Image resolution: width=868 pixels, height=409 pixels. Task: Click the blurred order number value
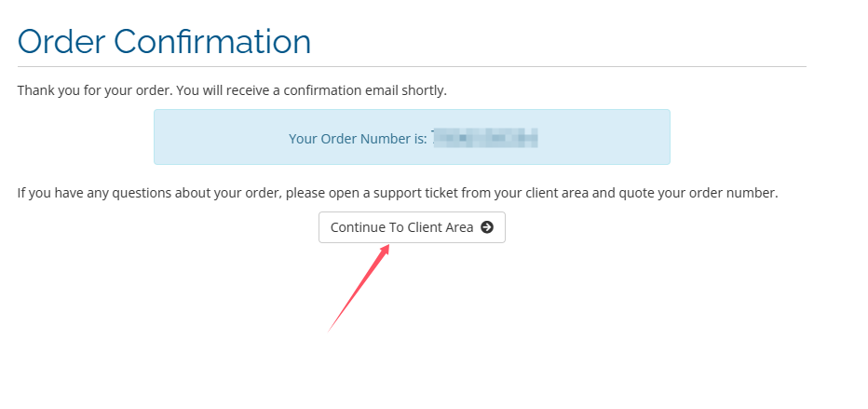tap(485, 138)
